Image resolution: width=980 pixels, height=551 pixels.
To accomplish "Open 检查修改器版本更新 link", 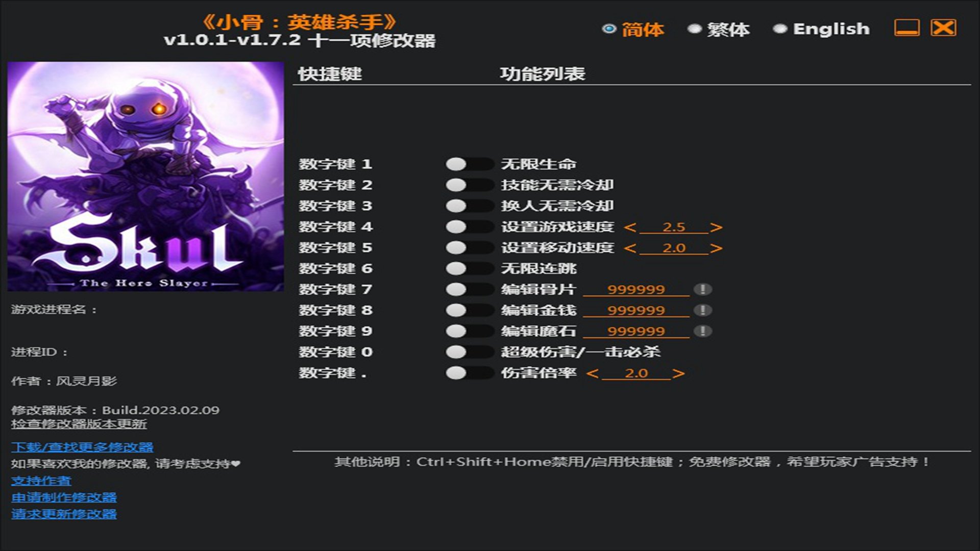I will [79, 424].
